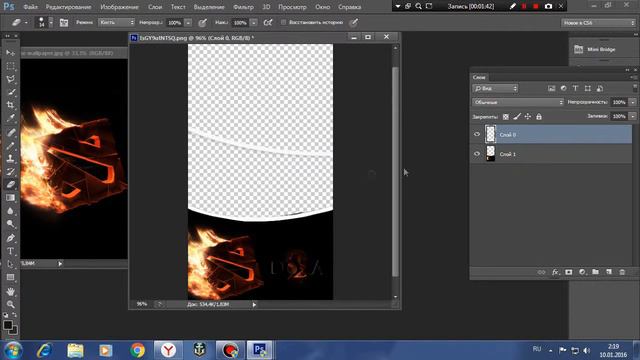The width and height of the screenshot is (640, 360).
Task: Toggle pressure-for-opacity tablet icon
Action: pos(202,23)
